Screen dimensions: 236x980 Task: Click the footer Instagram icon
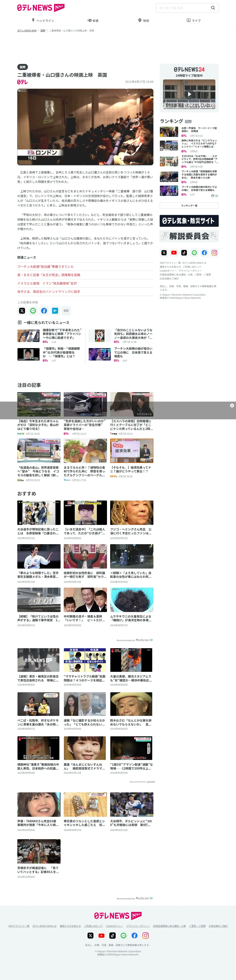(145, 936)
